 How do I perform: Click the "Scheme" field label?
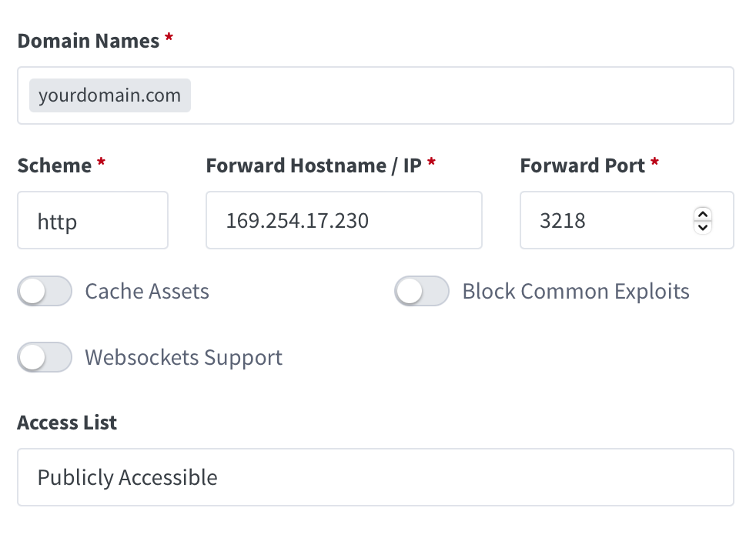point(54,165)
